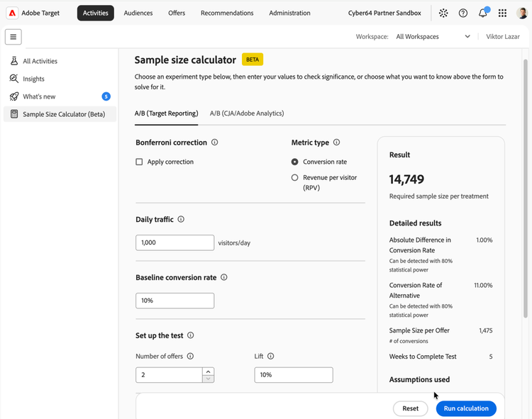Open the Offers menu
Viewport: 532px width, 419px height.
tap(177, 13)
